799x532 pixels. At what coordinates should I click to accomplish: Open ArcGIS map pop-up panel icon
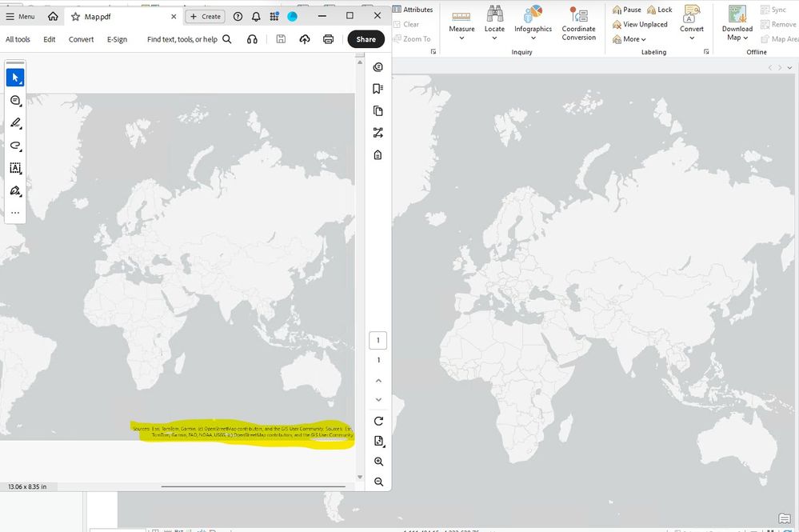(785, 518)
